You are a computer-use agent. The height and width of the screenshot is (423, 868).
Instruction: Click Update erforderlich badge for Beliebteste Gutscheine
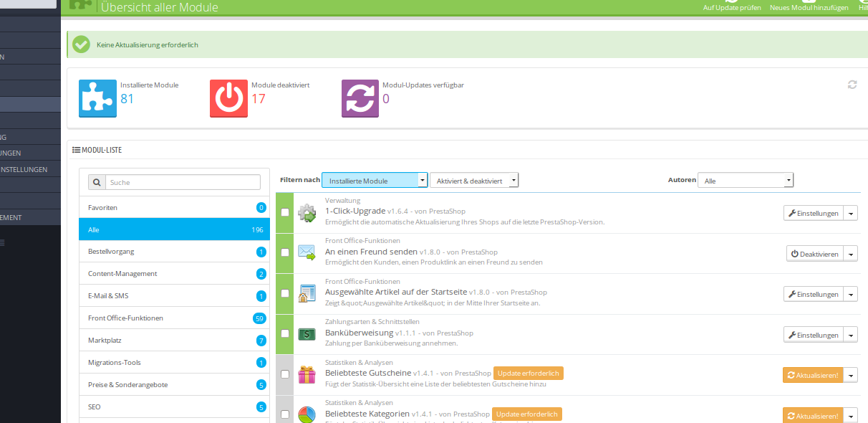(x=529, y=373)
